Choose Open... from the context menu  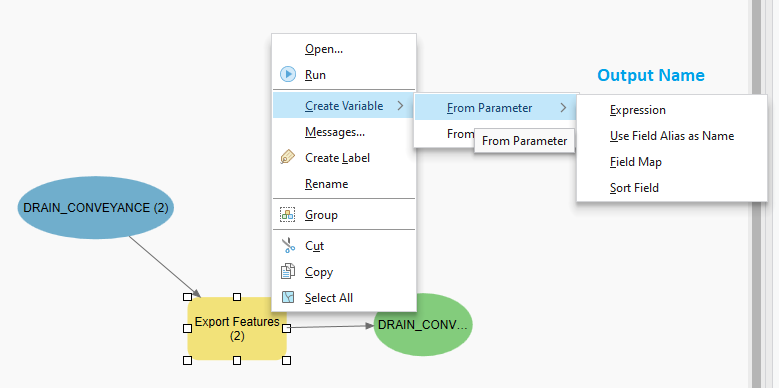point(344,49)
